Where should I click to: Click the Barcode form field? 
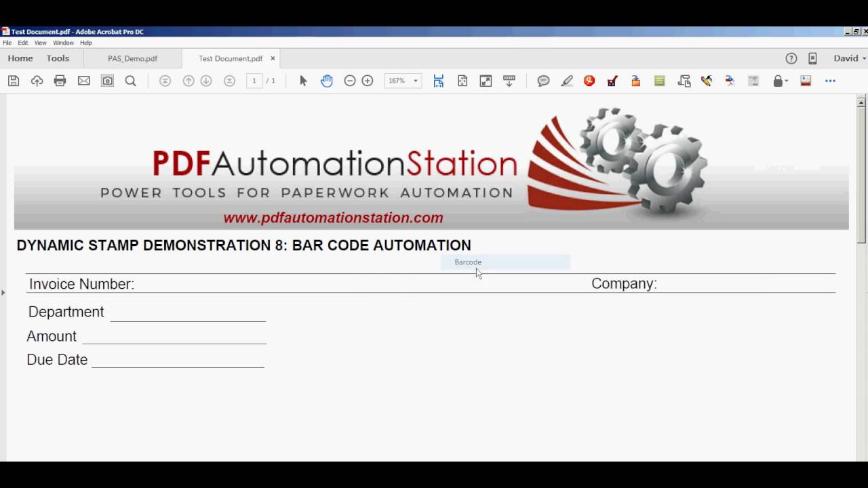505,262
